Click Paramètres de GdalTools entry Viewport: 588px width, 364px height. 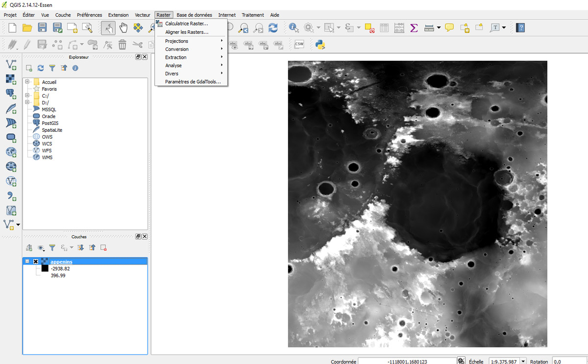[193, 82]
